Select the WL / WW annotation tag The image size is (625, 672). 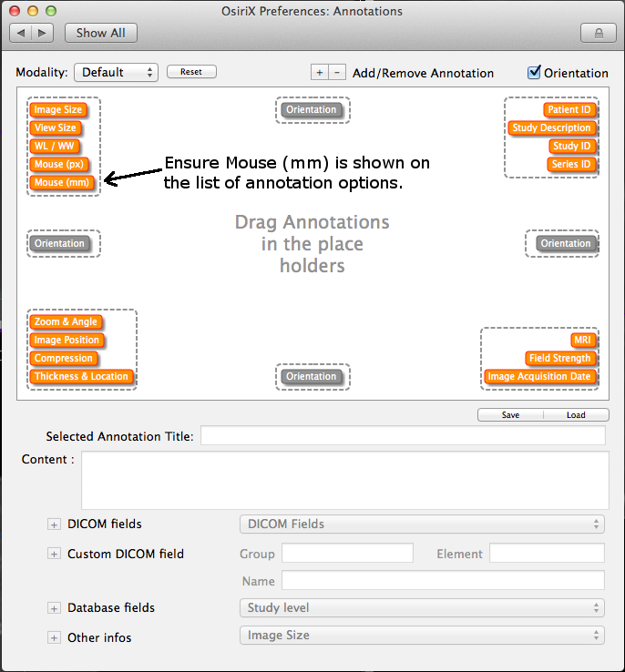[54, 146]
